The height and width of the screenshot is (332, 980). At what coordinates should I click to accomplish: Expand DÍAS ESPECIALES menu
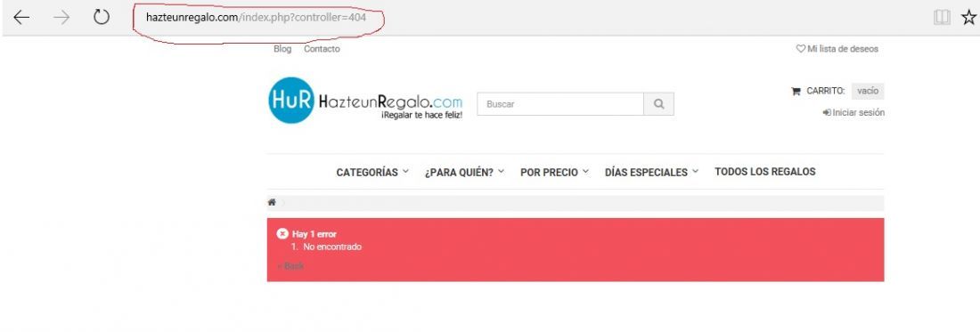pos(651,173)
